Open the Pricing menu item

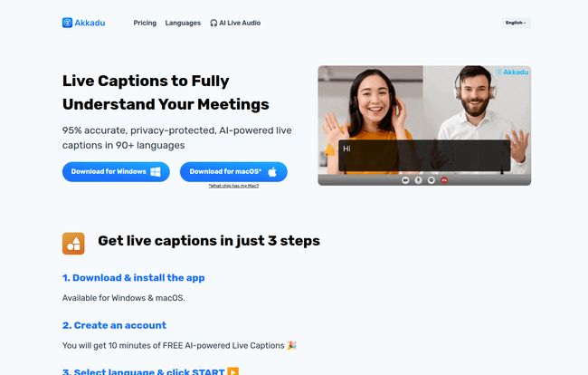pos(145,23)
